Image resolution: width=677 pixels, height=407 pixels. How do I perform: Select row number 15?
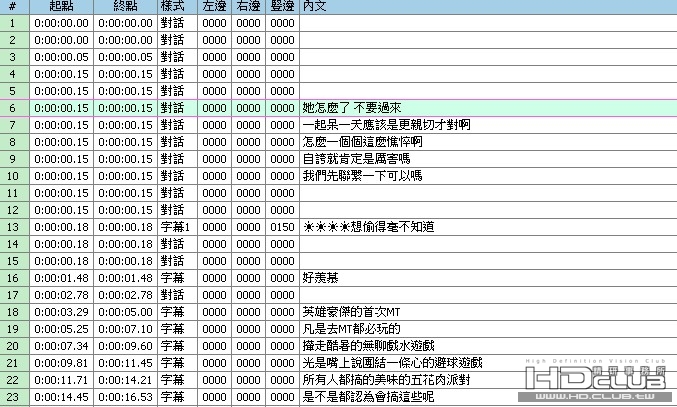(x=14, y=261)
